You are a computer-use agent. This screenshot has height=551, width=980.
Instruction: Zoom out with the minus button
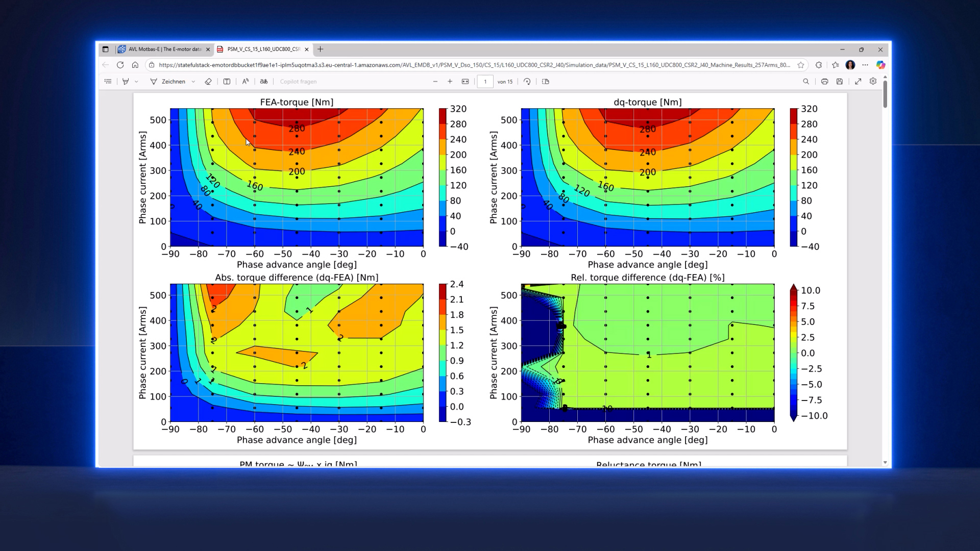[x=435, y=82]
